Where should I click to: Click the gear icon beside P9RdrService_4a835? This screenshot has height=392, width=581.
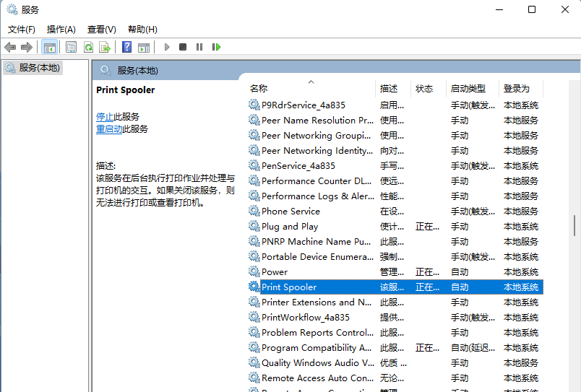tap(254, 105)
